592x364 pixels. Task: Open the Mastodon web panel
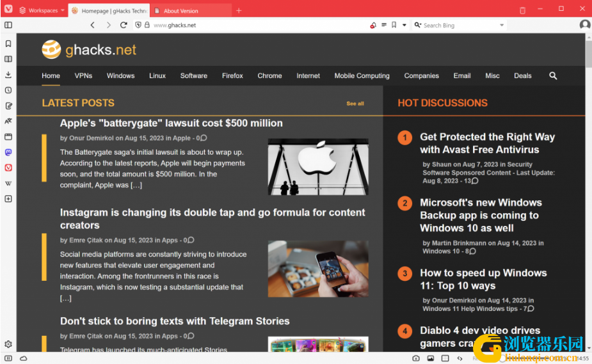coord(8,152)
